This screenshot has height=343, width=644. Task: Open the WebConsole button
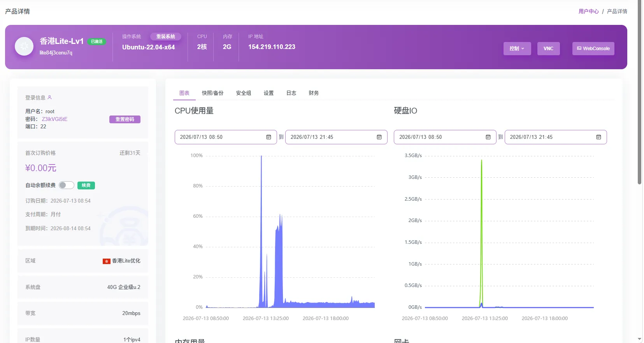pyautogui.click(x=593, y=49)
